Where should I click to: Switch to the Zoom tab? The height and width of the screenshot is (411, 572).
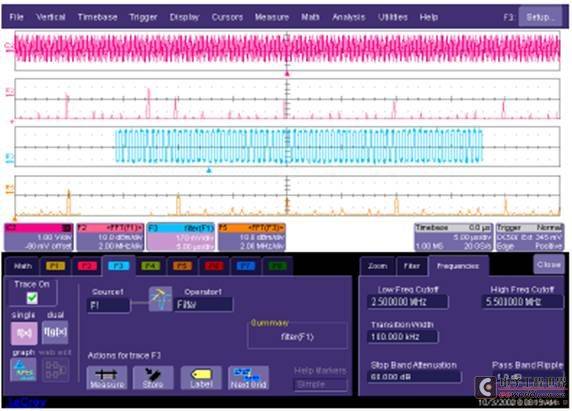[378, 266]
